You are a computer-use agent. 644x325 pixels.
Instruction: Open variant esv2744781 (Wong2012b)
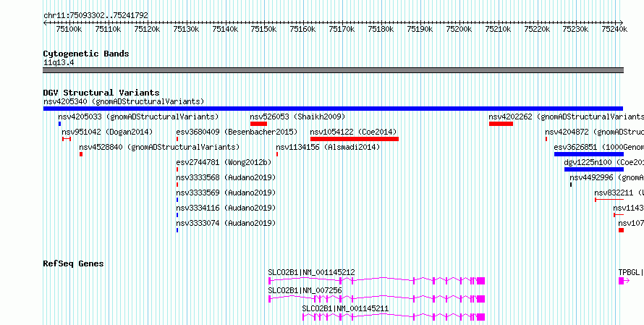224,162
